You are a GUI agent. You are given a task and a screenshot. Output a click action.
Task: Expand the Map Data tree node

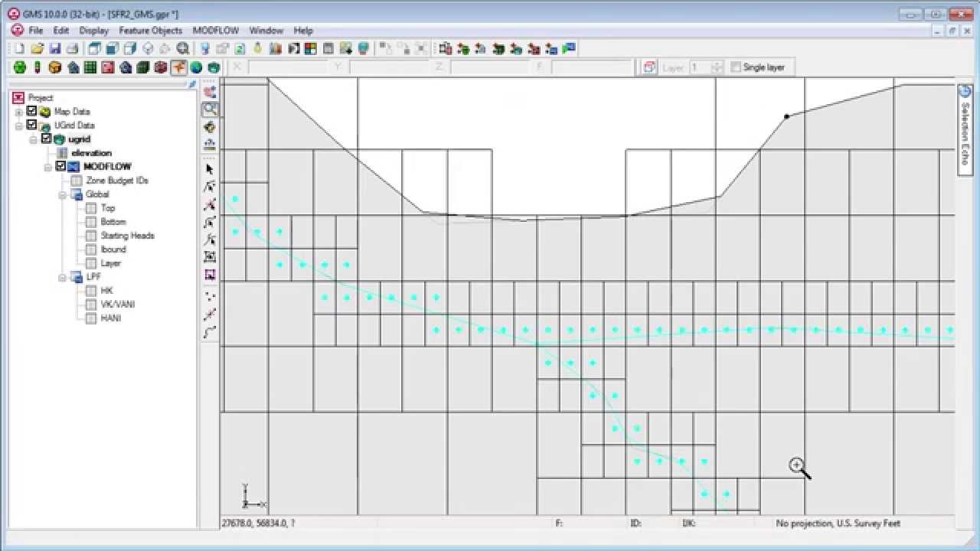(x=19, y=112)
